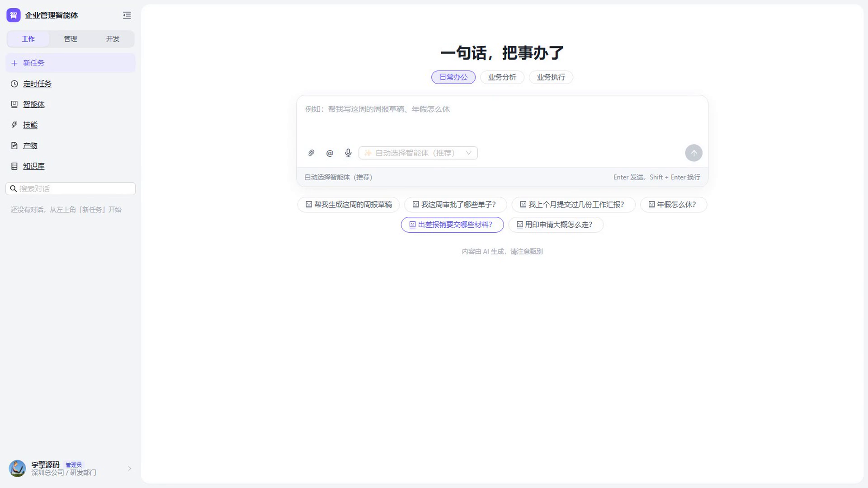Create a 新任务
868x488 pixels.
coord(71,63)
